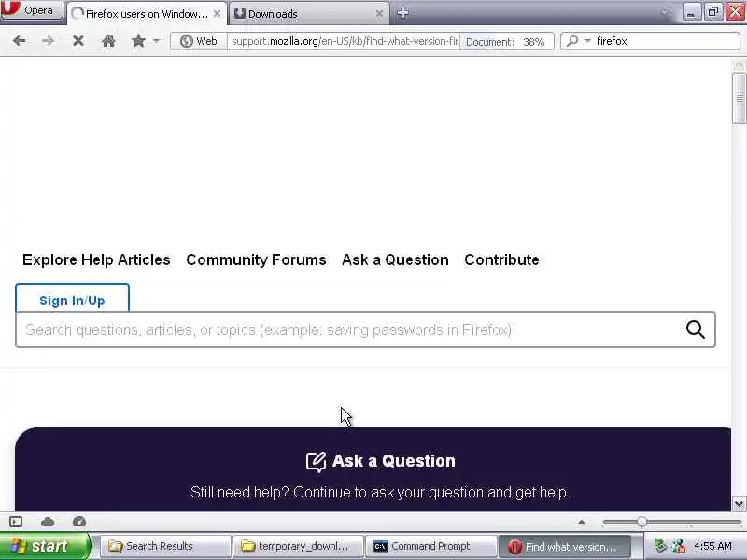Go to the Home page icon
This screenshot has width=747, height=560.
[x=108, y=41]
